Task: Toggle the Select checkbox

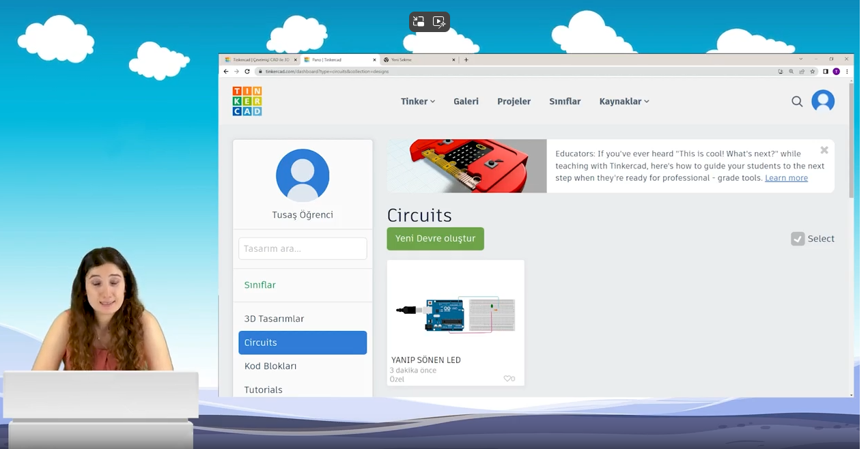Action: [x=798, y=239]
